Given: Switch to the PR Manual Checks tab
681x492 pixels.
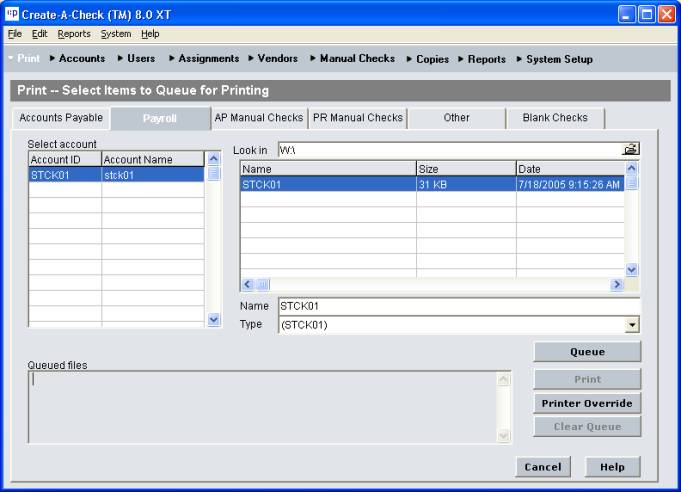Looking at the screenshot, I should 358,118.
